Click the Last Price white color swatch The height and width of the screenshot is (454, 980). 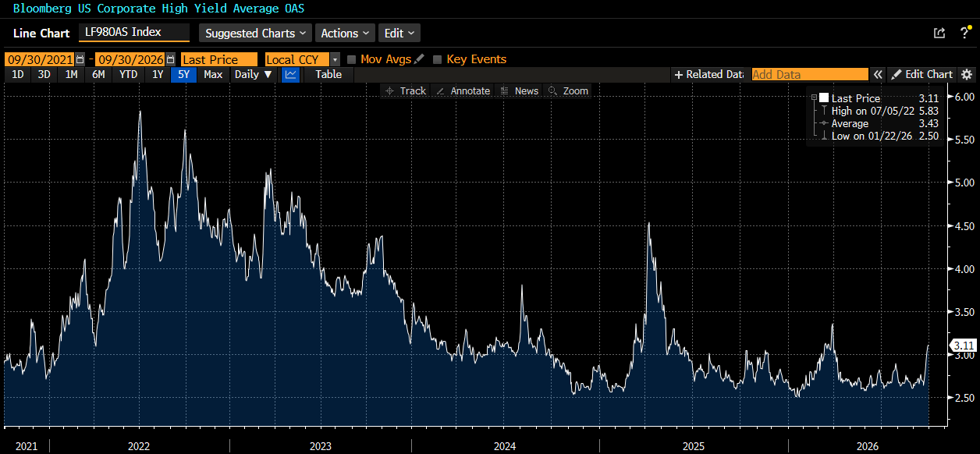823,98
